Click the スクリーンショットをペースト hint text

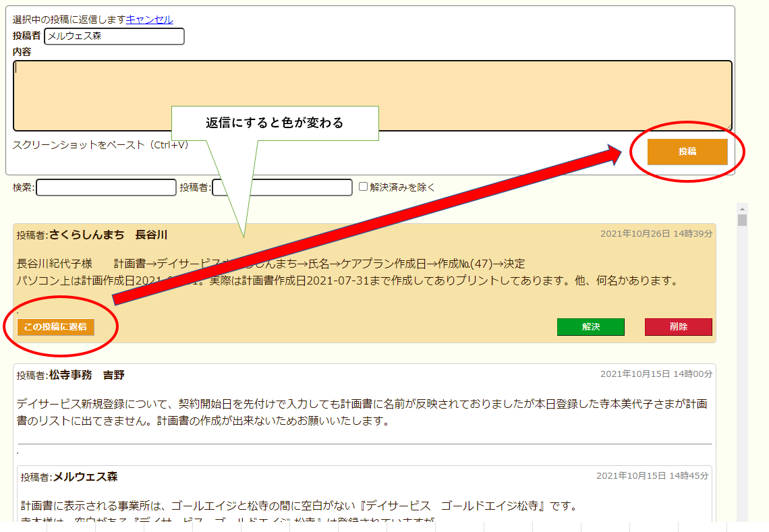click(x=101, y=145)
